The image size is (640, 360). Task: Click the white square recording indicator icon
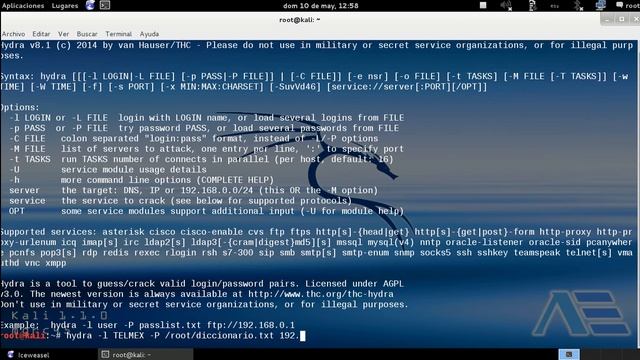click(483, 5)
